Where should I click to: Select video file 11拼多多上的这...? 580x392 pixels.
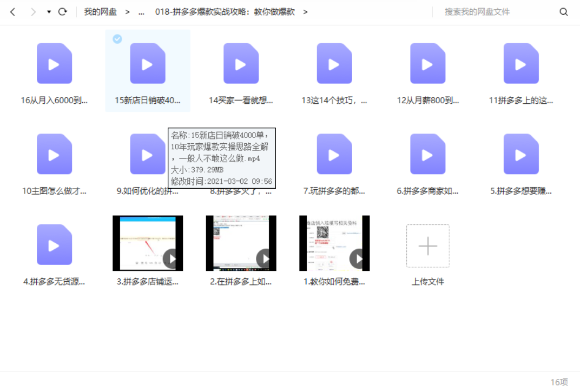[x=521, y=63]
